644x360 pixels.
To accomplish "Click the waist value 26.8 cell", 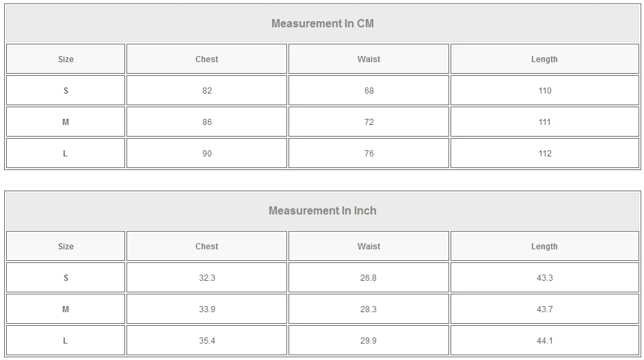I will (368, 278).
